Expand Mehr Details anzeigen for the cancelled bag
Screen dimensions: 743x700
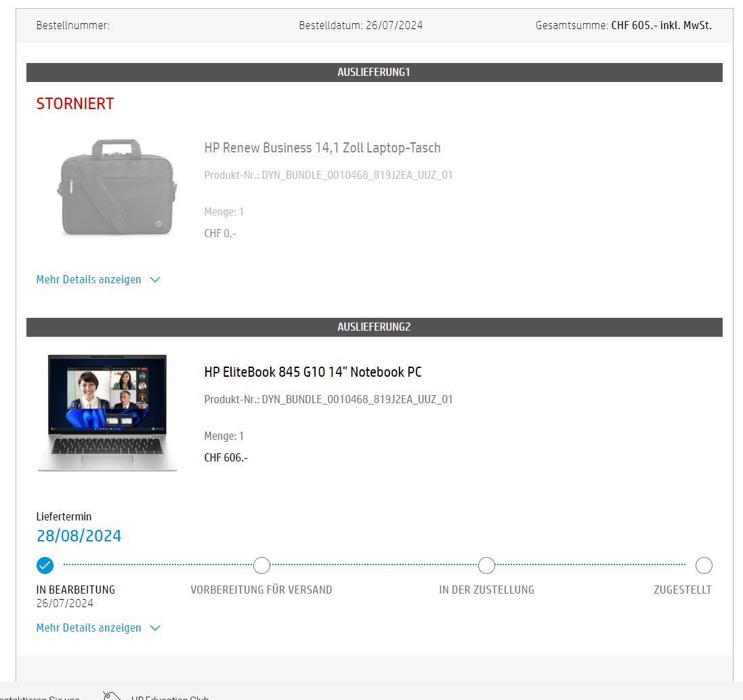click(89, 279)
